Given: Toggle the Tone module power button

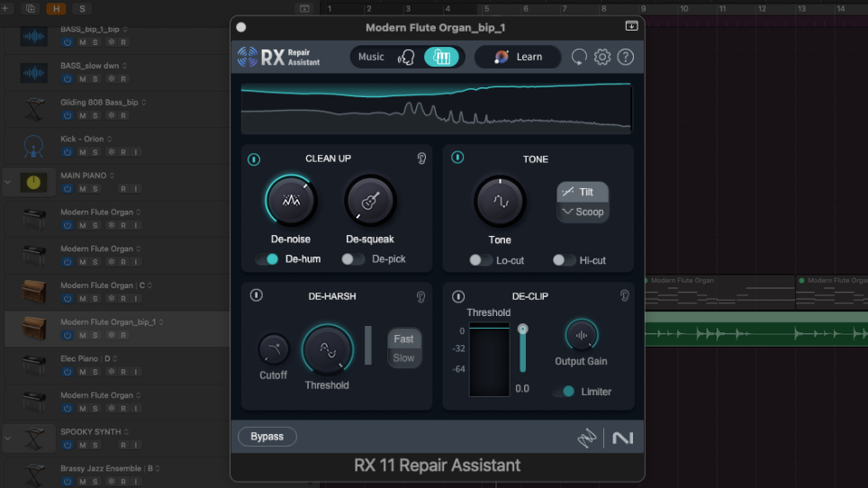Looking at the screenshot, I should tap(457, 158).
